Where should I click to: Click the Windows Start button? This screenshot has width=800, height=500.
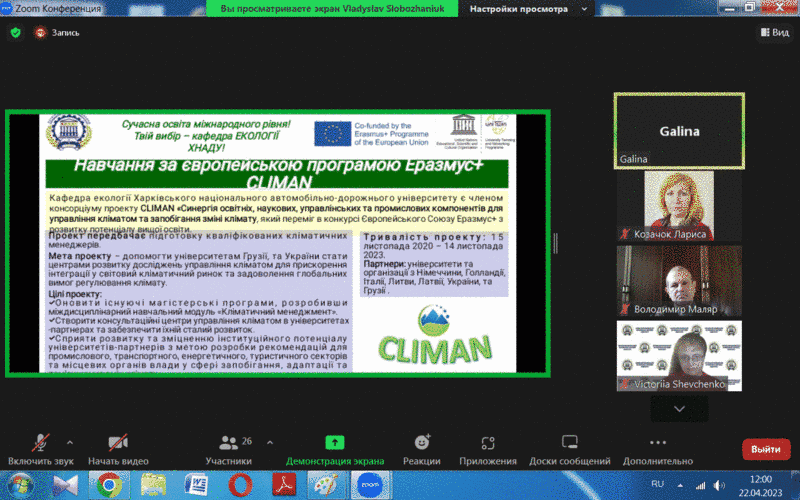[x=20, y=485]
